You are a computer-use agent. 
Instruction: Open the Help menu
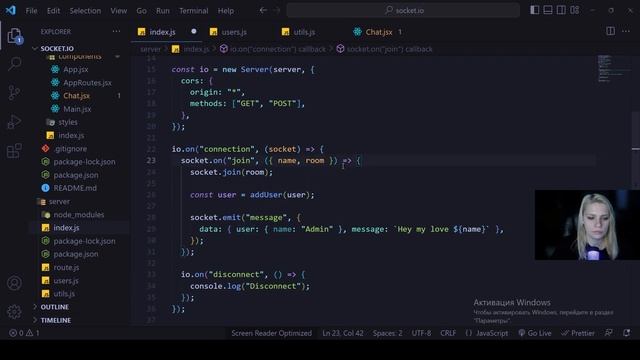[226, 11]
